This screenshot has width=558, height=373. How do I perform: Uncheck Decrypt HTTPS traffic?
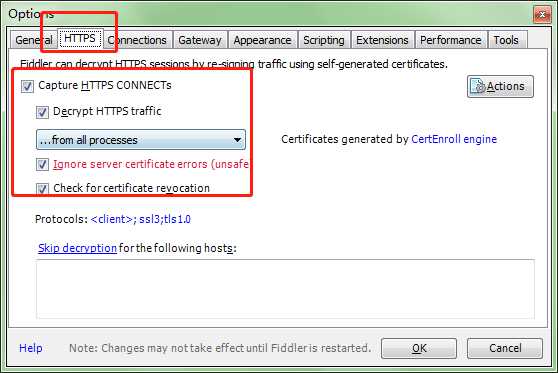[42, 112]
